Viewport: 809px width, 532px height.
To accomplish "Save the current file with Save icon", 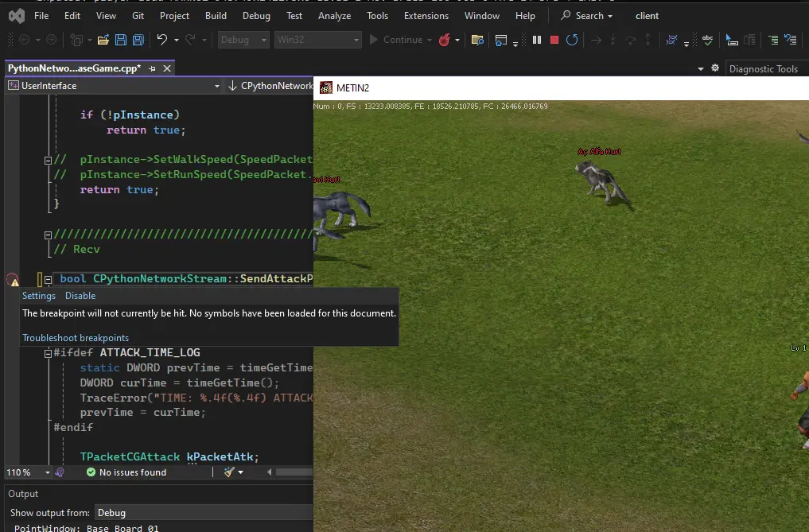I will [x=121, y=40].
